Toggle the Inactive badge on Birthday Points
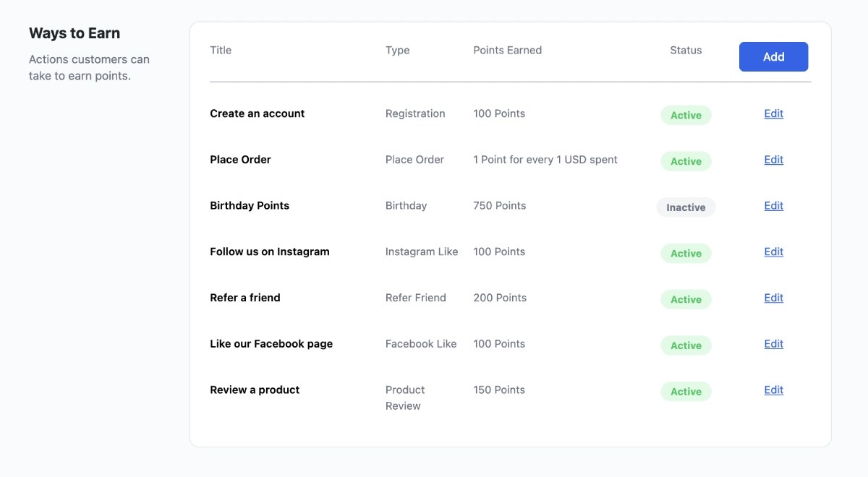Image resolution: width=868 pixels, height=477 pixels. [x=685, y=207]
